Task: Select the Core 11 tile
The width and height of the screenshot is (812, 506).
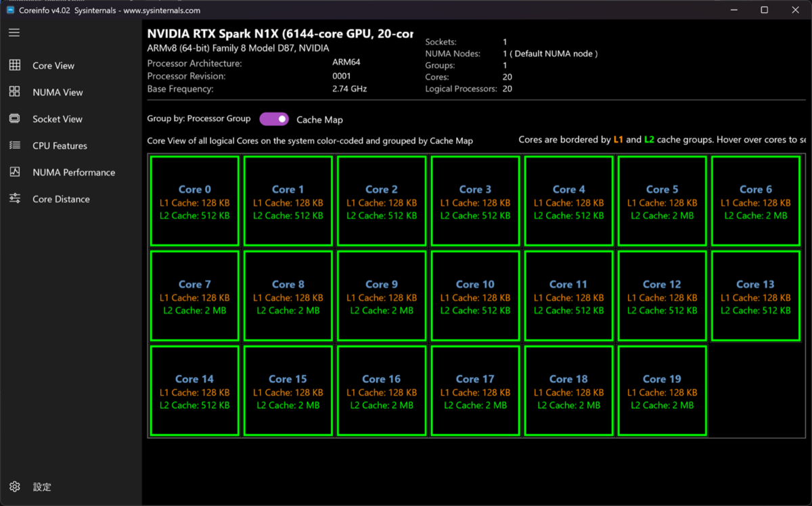Action: (568, 296)
